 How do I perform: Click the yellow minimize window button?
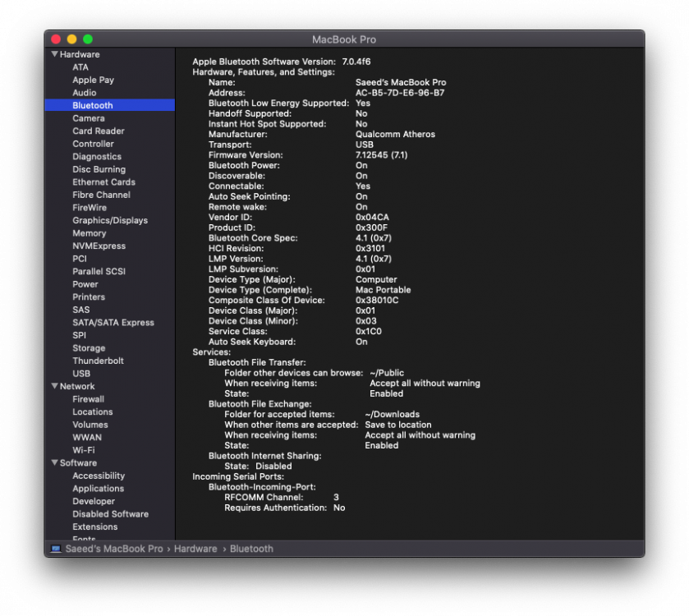(x=71, y=39)
